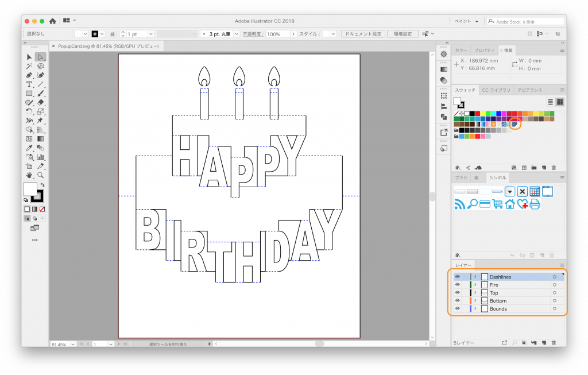Expand the Top layer contents
Viewport: 588px width, 375px height.
point(475,293)
